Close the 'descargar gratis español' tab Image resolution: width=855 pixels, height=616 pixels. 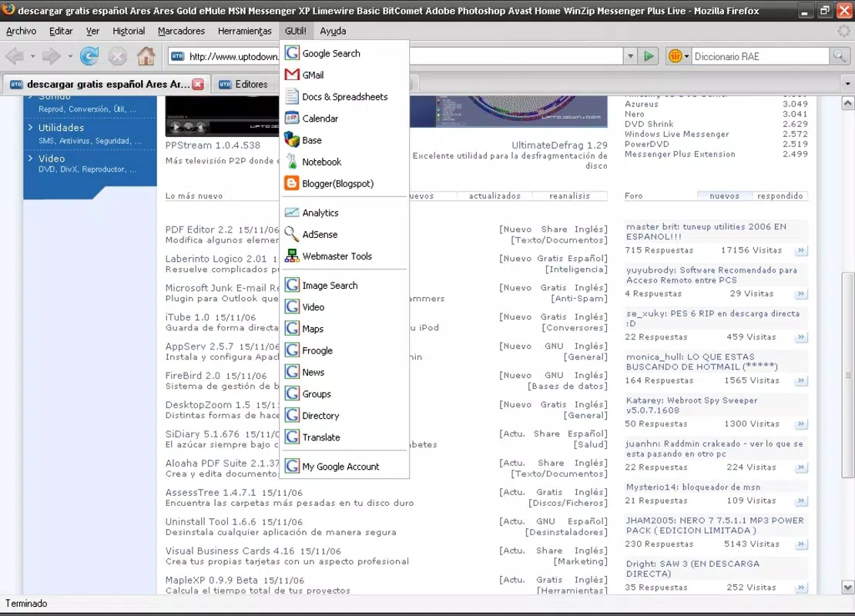click(198, 84)
